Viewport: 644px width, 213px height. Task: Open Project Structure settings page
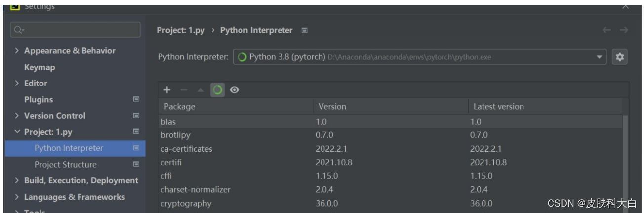point(66,164)
